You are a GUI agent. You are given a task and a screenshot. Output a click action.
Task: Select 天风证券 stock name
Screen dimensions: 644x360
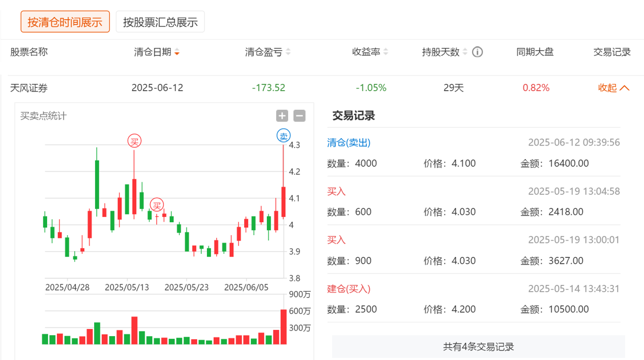29,88
